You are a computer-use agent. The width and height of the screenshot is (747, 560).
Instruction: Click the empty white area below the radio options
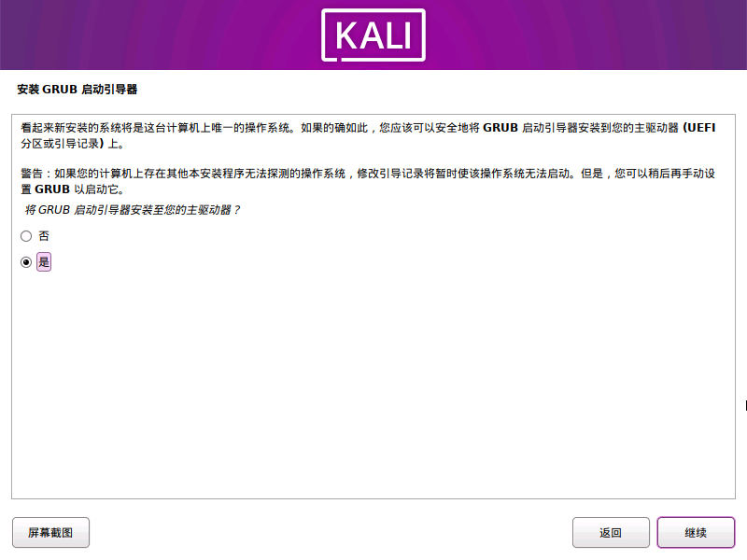pos(373,381)
